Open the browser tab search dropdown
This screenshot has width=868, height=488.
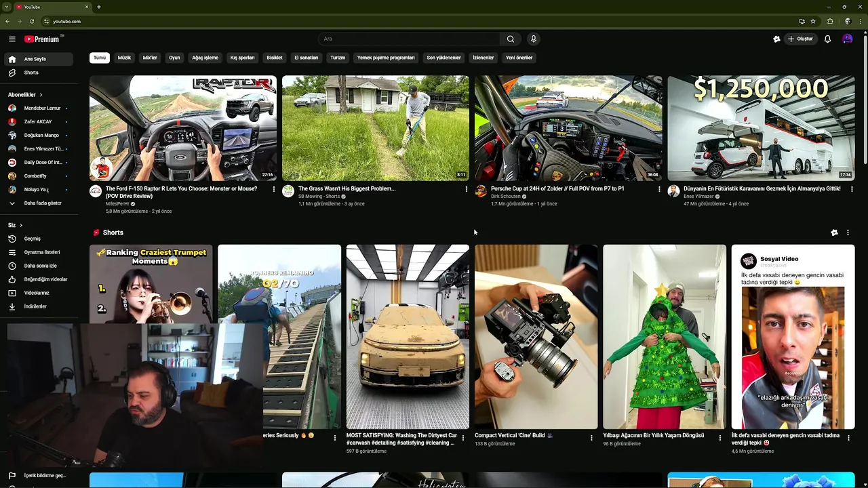(x=6, y=7)
